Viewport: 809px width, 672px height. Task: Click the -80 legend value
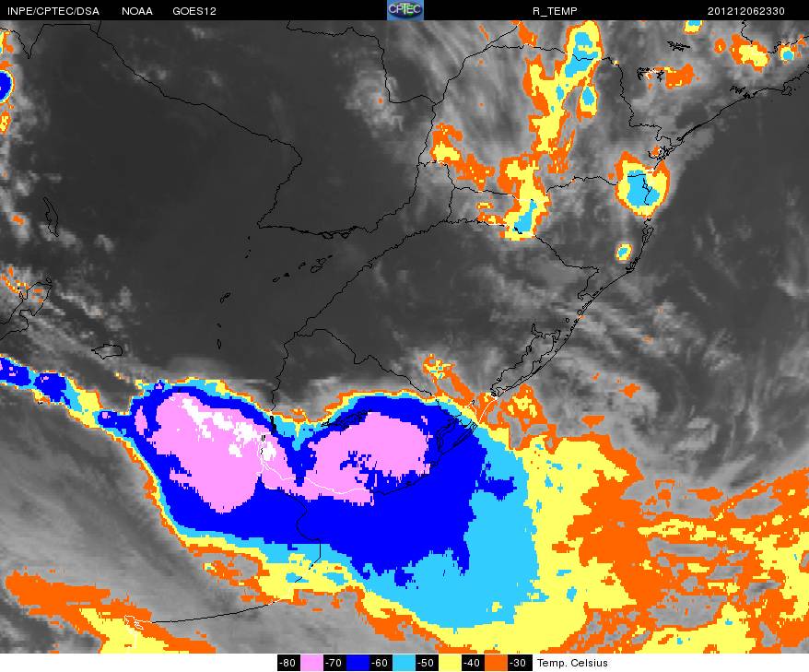coord(289,663)
